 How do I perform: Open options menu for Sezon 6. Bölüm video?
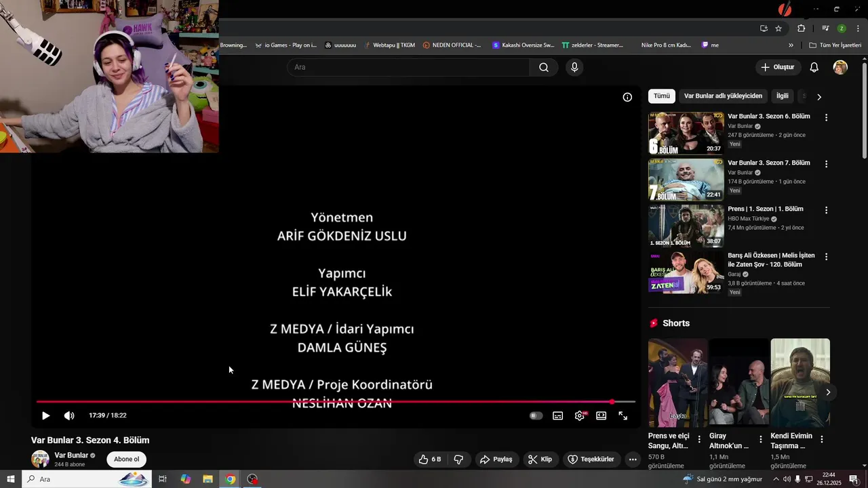tap(826, 117)
